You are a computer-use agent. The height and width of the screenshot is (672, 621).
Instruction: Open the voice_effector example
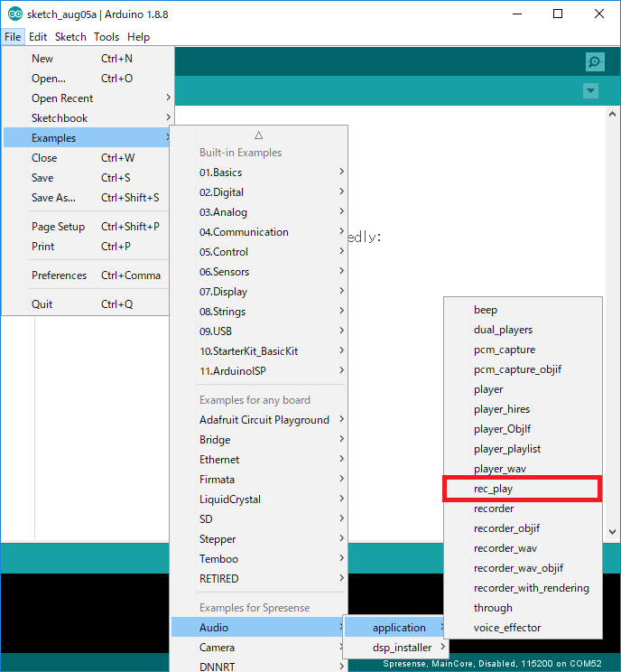tap(523, 628)
